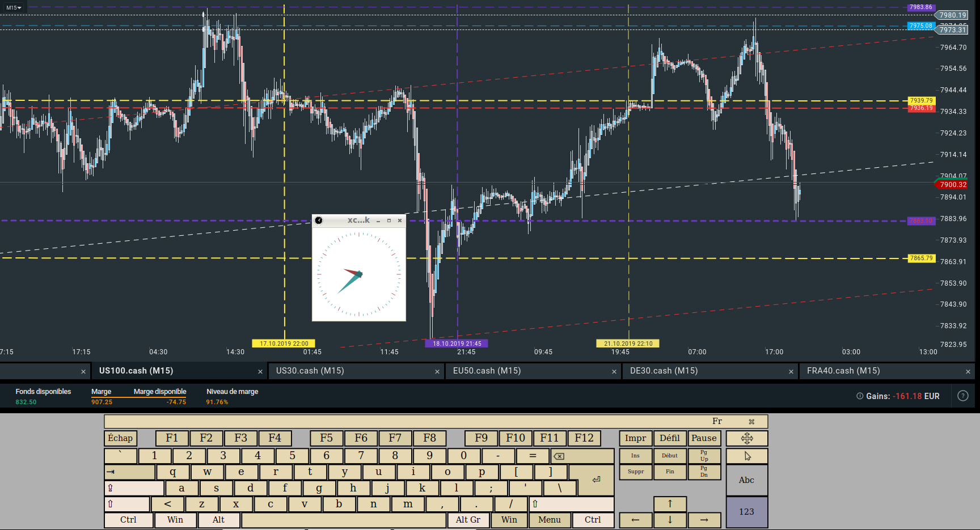Image resolution: width=980 pixels, height=530 pixels.
Task: Close the FRA40.cash chart tab
Action: pyautogui.click(x=968, y=372)
